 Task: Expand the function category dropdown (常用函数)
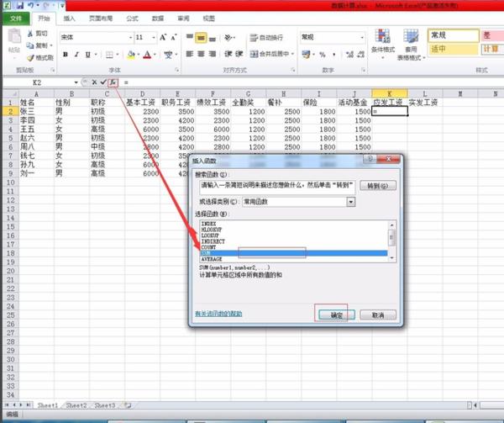350,202
